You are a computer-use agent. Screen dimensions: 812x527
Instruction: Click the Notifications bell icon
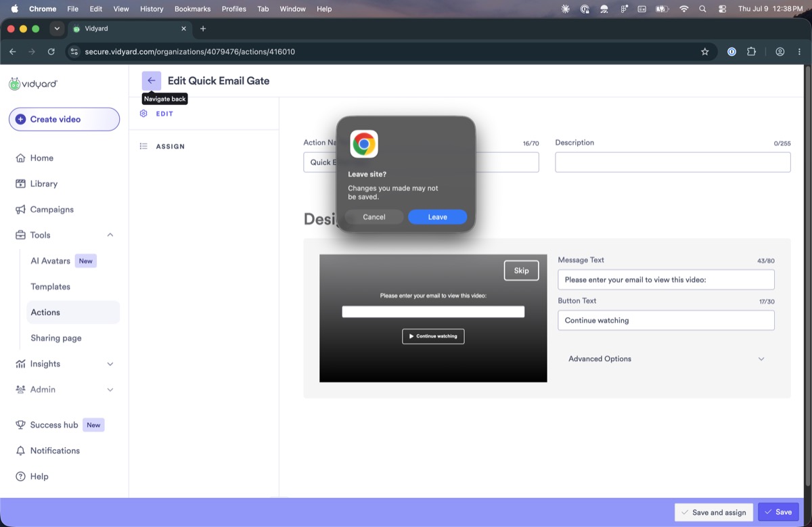pyautogui.click(x=20, y=451)
